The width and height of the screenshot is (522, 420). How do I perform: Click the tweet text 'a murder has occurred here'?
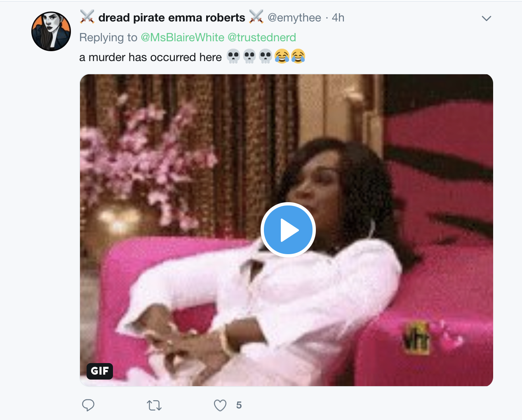[x=150, y=57]
